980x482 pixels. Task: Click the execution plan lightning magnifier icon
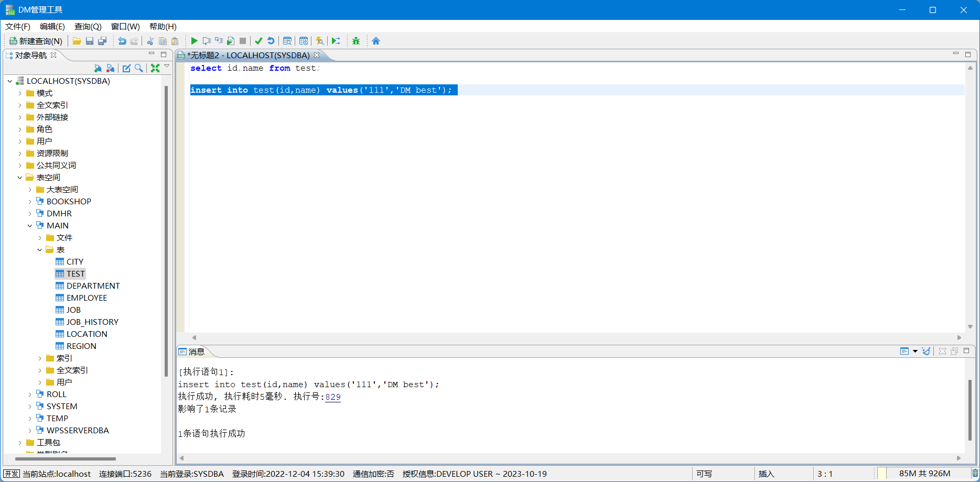coord(320,41)
